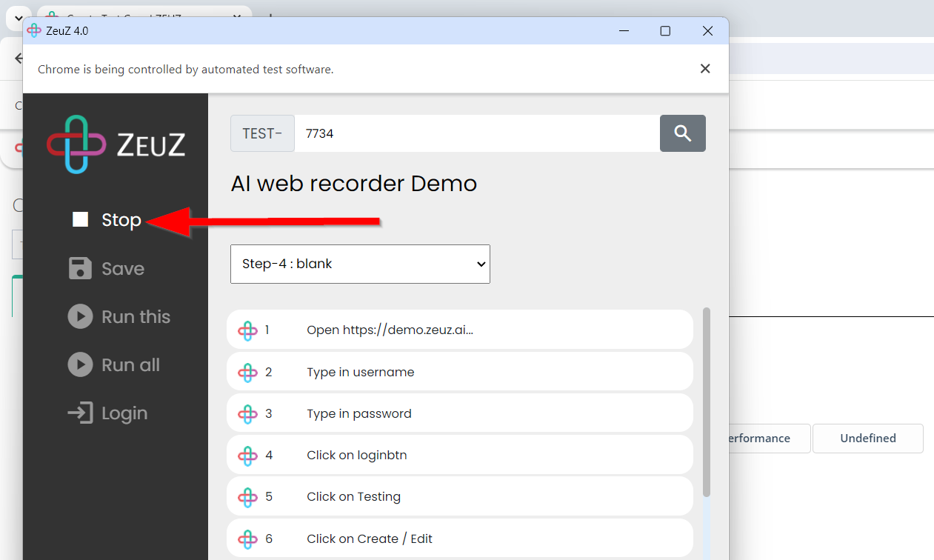Screen dimensions: 934x560
Task: Click the TEST- prefix label
Action: tap(262, 133)
